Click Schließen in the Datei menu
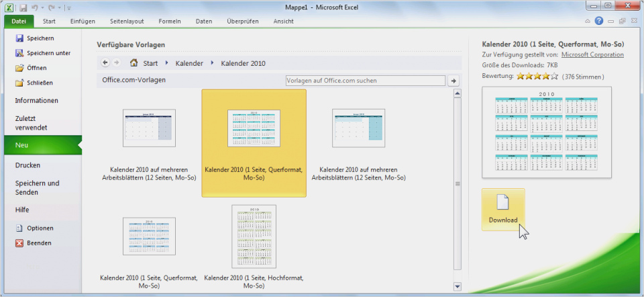Screen dimensions: 644x297 coord(34,83)
